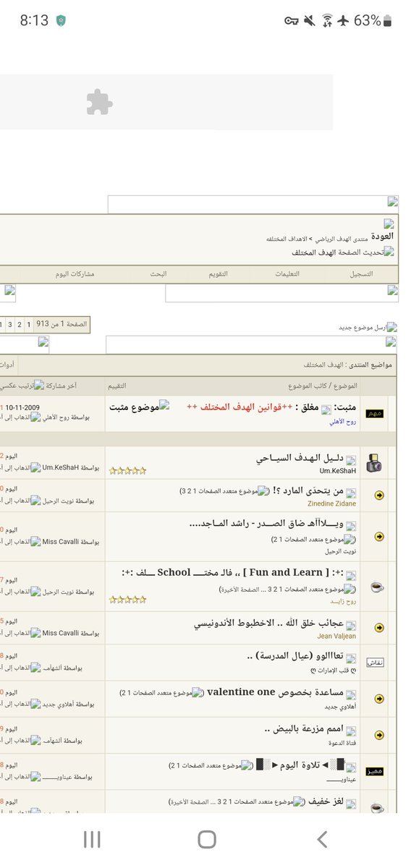Tap the arrow icon beside مساعدة بخصوص valentine one

pos(379,699)
